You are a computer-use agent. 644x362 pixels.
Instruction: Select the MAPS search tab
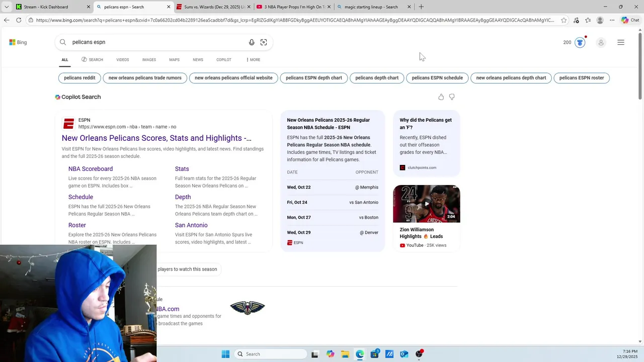(174, 60)
